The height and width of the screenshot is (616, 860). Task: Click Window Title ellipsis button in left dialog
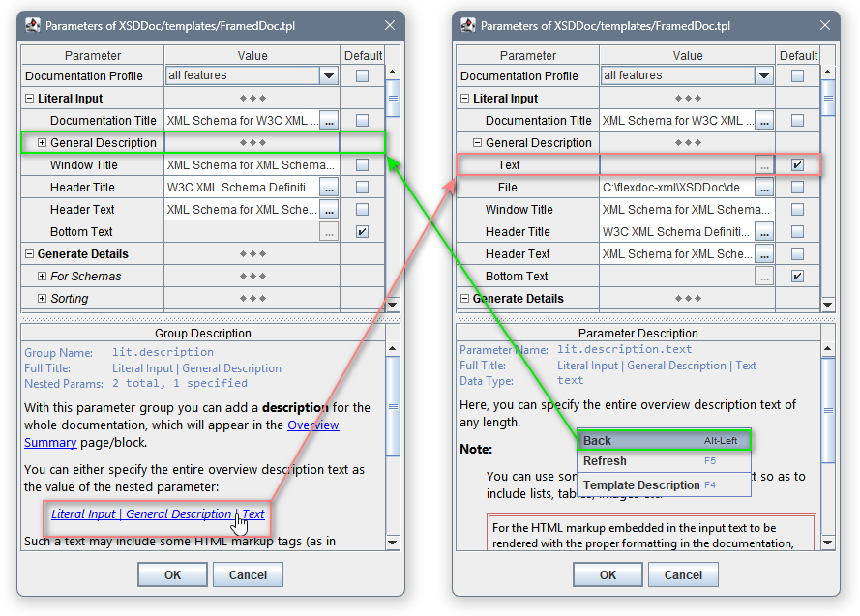click(x=329, y=165)
